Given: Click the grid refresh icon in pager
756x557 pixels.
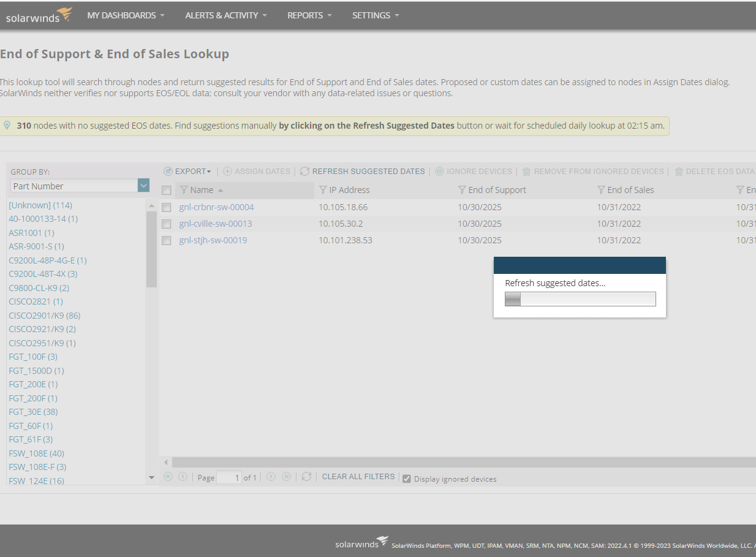Looking at the screenshot, I should pos(307,477).
